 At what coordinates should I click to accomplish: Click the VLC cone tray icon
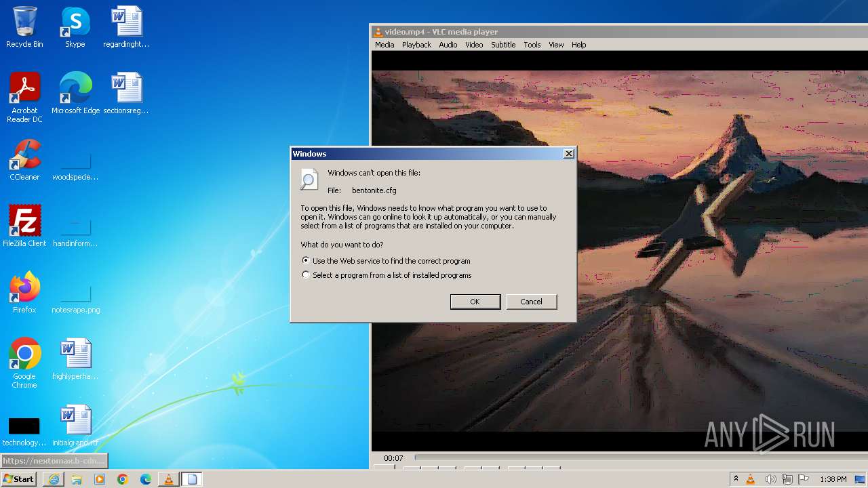click(x=751, y=479)
